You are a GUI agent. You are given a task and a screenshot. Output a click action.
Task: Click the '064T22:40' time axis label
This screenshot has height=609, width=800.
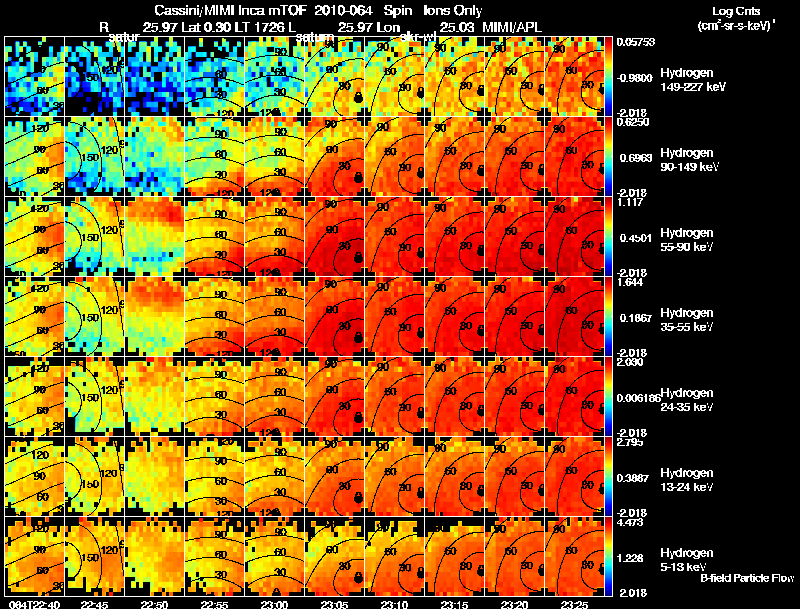pyautogui.click(x=34, y=604)
